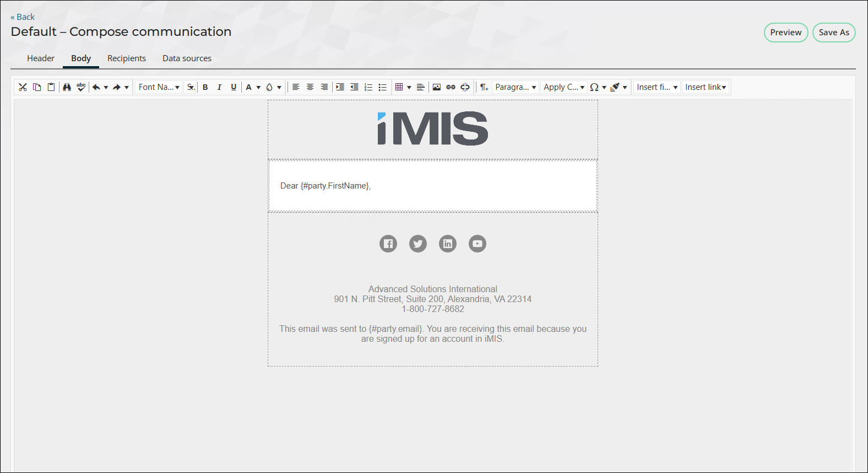Click 'Advanced Solutions International' footer text

pyautogui.click(x=433, y=289)
